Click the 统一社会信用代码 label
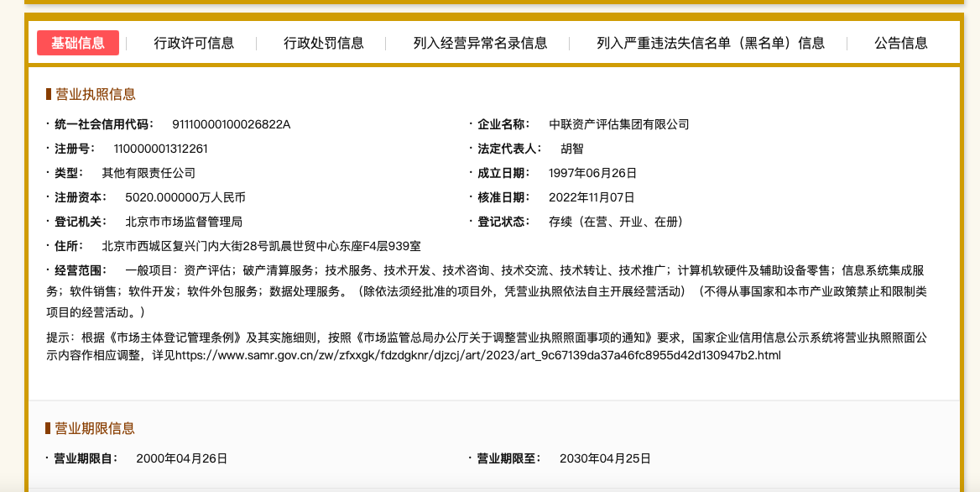This screenshot has height=492, width=980. point(104,124)
